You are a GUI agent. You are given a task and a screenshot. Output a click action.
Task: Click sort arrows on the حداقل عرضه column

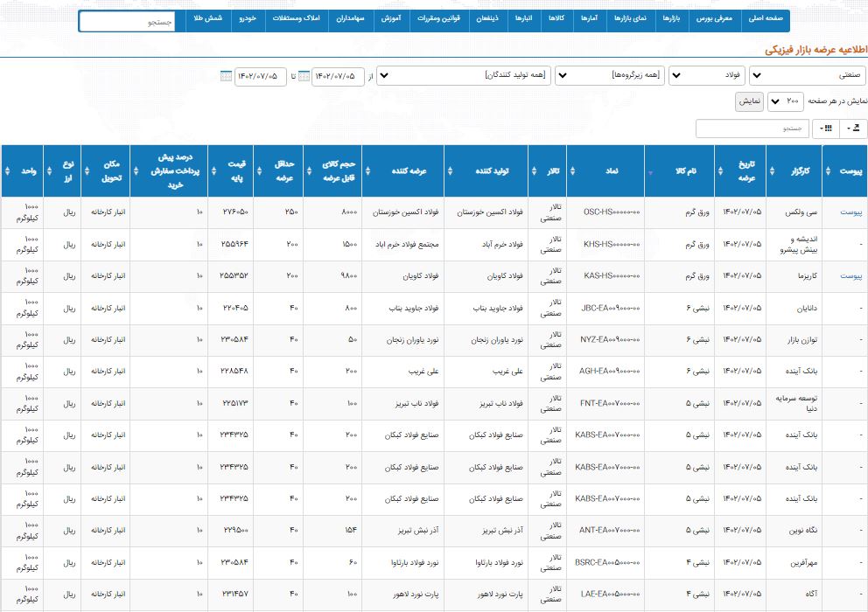(259, 171)
